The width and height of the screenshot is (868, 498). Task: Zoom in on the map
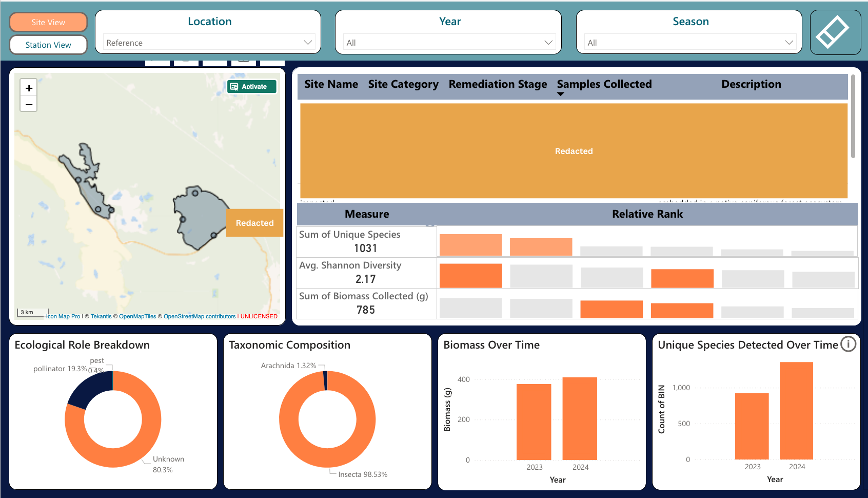click(x=29, y=88)
